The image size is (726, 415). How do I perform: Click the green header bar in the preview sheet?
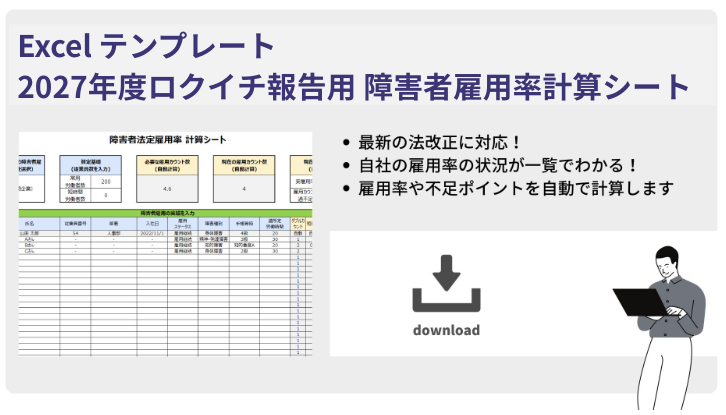[x=165, y=213]
